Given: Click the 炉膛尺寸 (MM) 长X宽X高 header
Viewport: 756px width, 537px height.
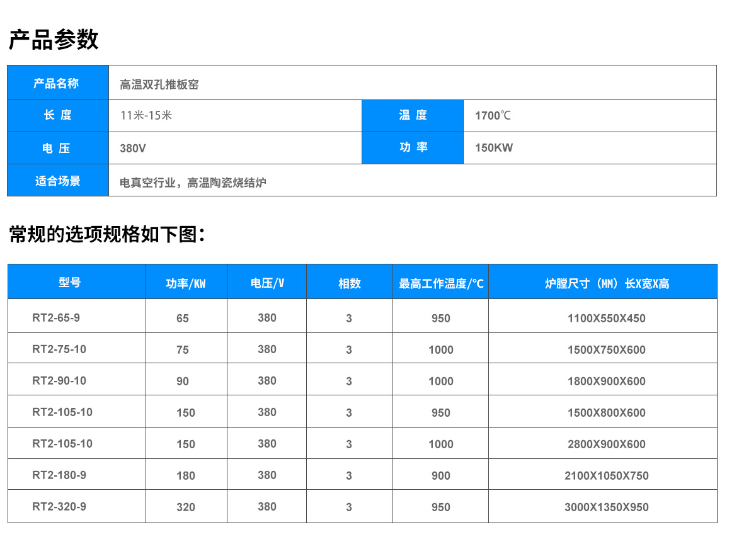Looking at the screenshot, I should (x=606, y=283).
